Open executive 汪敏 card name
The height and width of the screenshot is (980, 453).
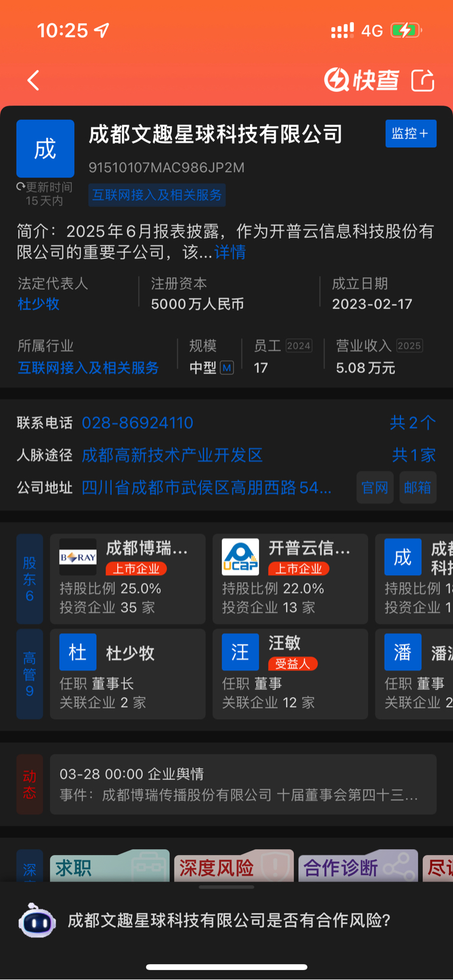[285, 643]
